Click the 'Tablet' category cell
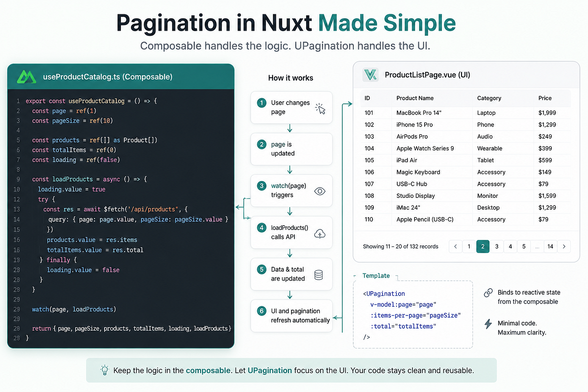The height and width of the screenshot is (392, 588). 486,160
